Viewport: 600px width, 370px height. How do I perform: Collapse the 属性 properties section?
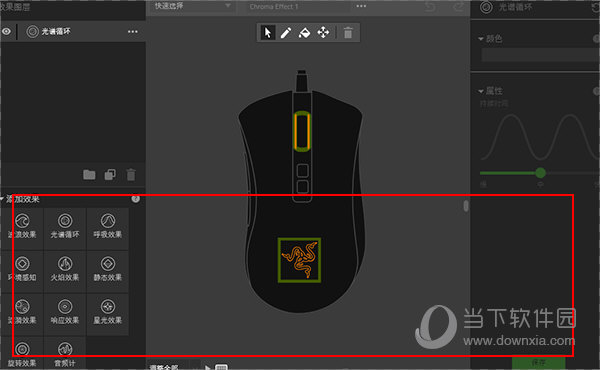tap(481, 91)
